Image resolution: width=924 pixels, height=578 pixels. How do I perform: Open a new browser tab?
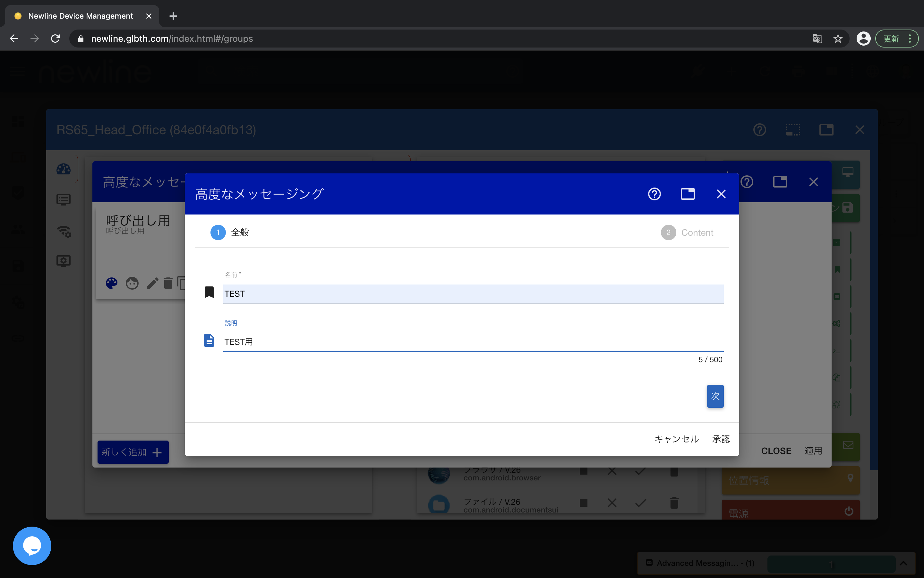pyautogui.click(x=173, y=16)
